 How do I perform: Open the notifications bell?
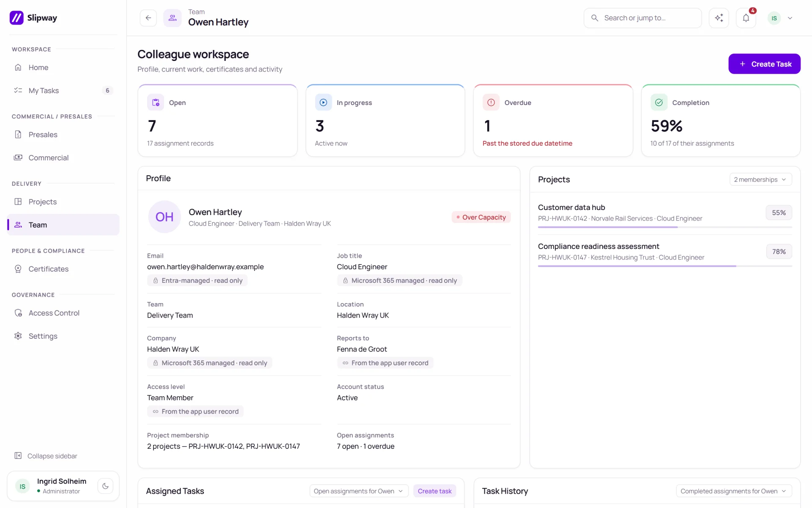(746, 18)
